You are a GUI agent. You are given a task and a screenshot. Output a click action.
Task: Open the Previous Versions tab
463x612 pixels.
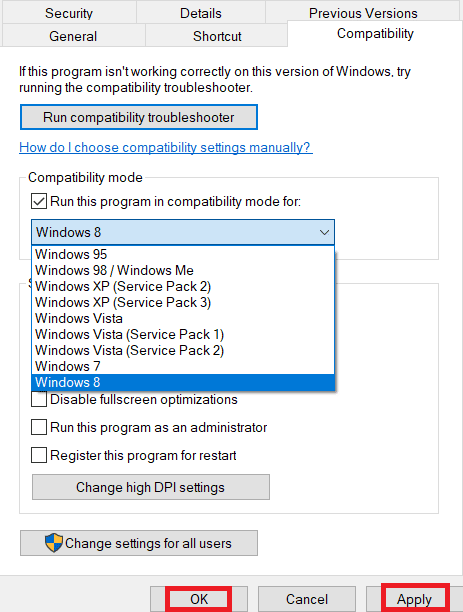363,13
